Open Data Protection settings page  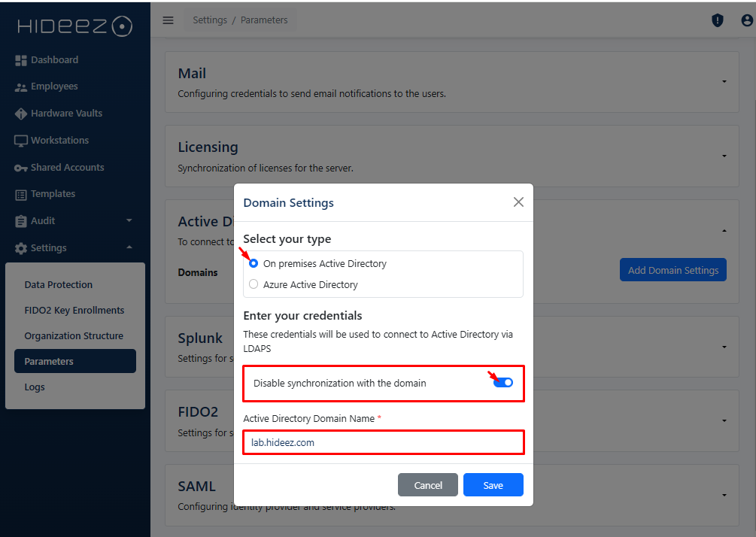pos(59,285)
